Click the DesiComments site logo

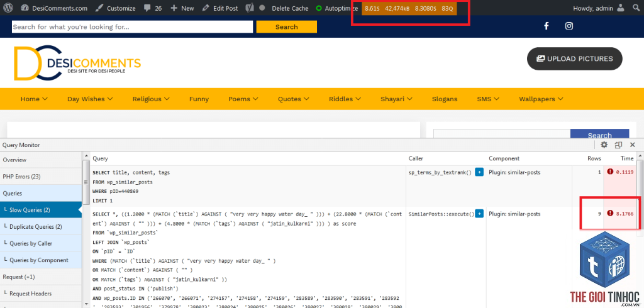(x=77, y=62)
